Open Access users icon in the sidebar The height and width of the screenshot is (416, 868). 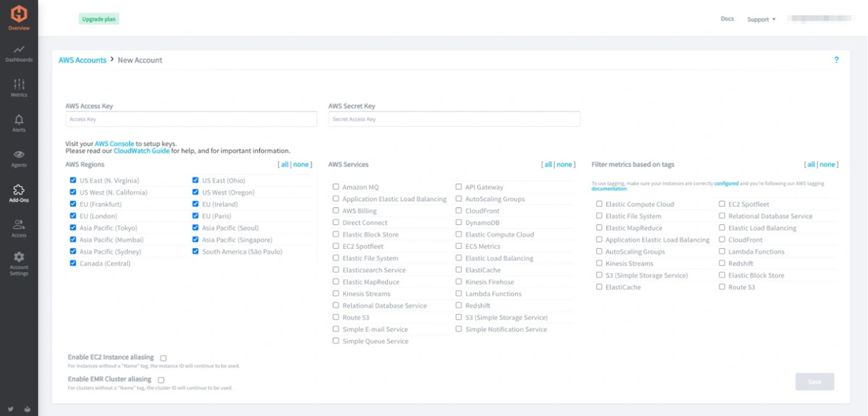19,229
